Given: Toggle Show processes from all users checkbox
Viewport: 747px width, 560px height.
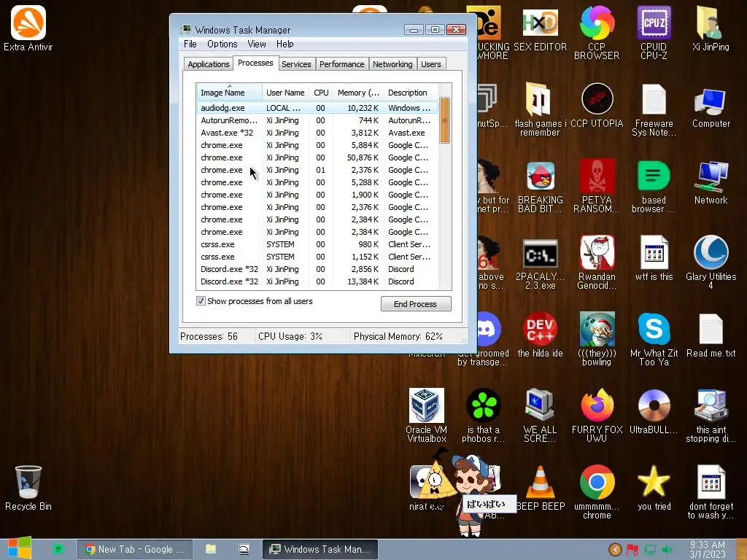Looking at the screenshot, I should [201, 301].
